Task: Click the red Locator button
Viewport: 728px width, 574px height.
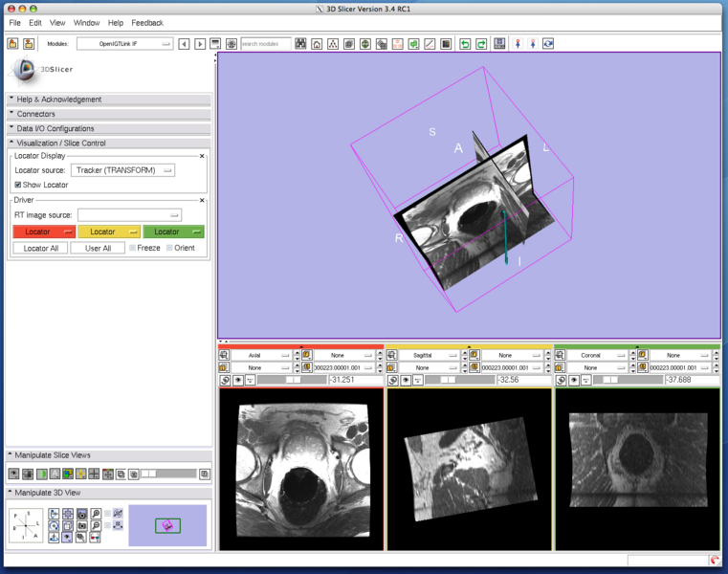Action: coord(44,232)
